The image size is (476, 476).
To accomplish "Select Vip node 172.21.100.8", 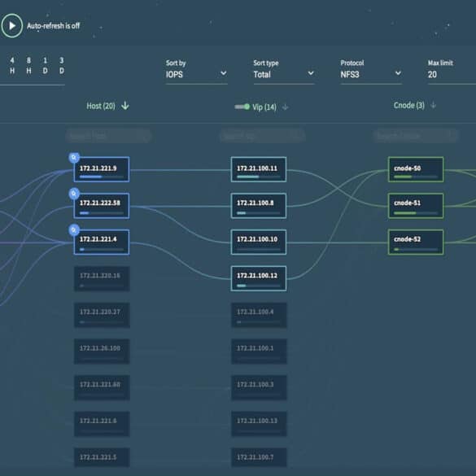I will coord(259,206).
